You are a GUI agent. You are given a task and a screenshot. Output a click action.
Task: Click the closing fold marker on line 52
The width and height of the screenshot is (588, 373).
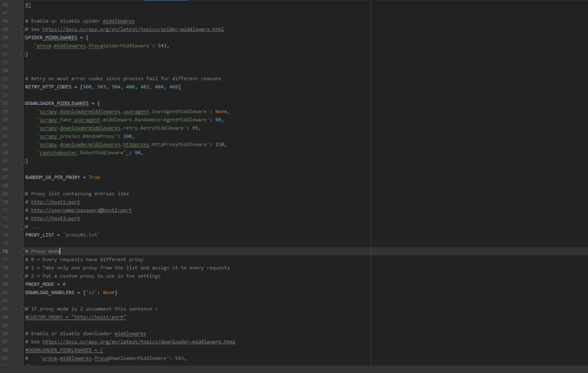23,54
